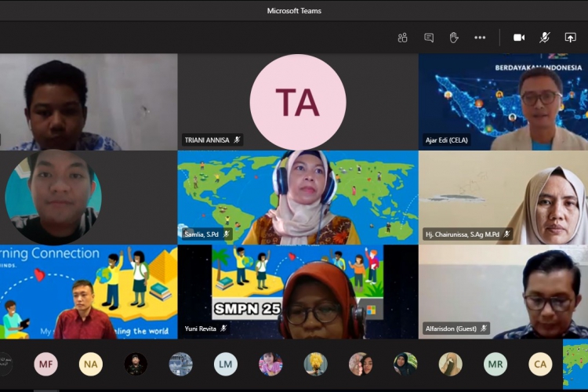Image resolution: width=588 pixels, height=392 pixels.
Task: Select Ajar Edi (CELA) video tile
Action: pyautogui.click(x=503, y=102)
